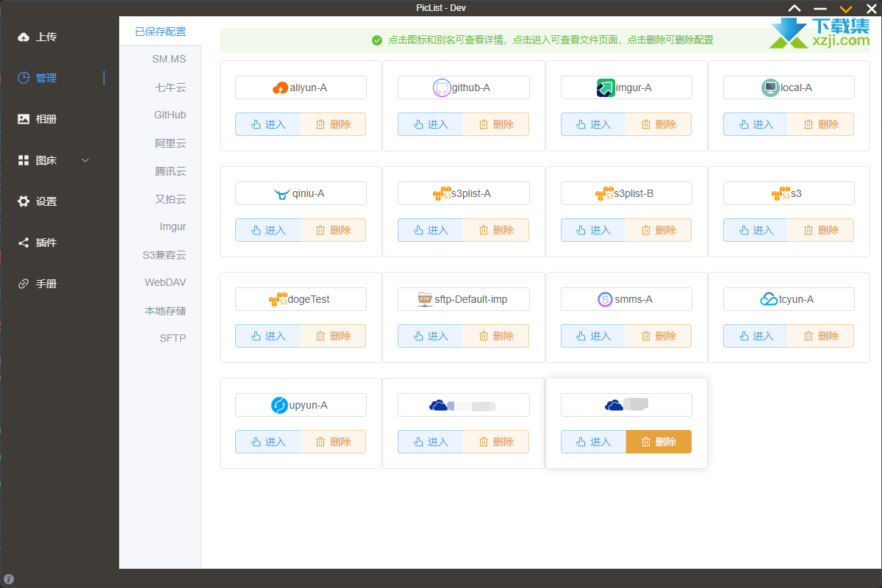The image size is (882, 588).
Task: Enter the s3plist-B configuration
Action: 593,230
